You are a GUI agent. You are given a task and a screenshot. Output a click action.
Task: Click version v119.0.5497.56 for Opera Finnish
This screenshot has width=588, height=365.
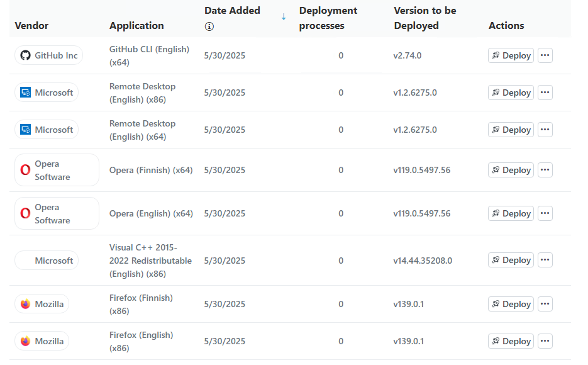(x=422, y=170)
